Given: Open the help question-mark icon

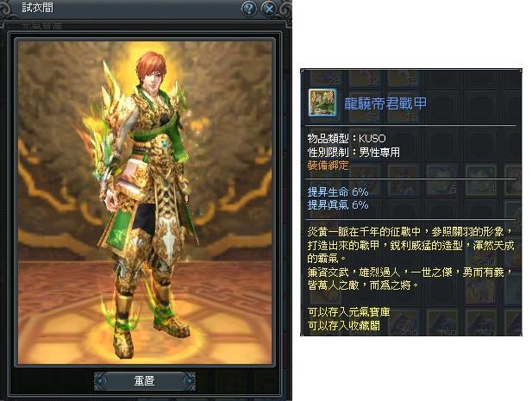Looking at the screenshot, I should pos(249,8).
